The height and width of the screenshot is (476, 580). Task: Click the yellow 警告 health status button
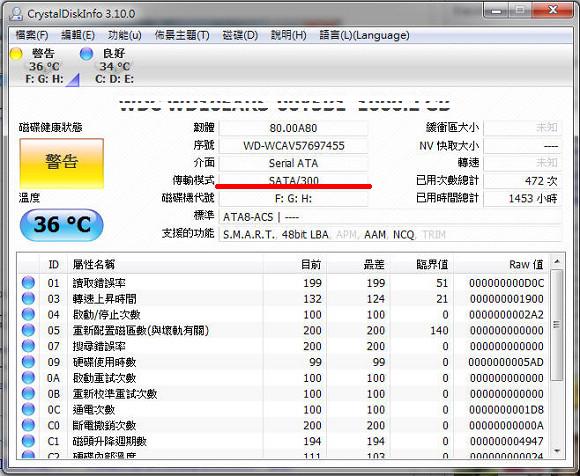[62, 163]
